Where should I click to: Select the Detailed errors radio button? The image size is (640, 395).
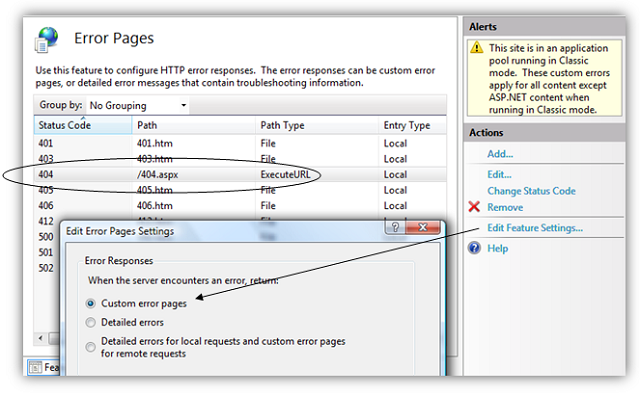tap(91, 322)
